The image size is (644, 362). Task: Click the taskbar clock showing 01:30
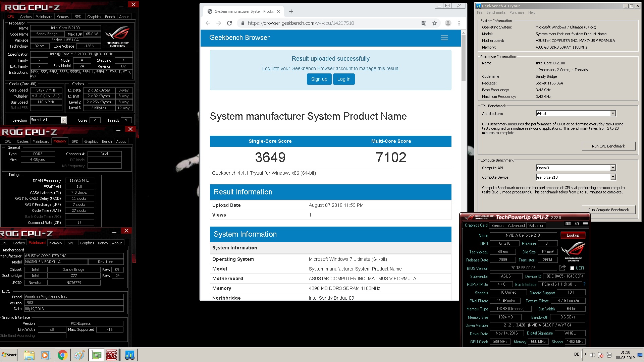625,355
